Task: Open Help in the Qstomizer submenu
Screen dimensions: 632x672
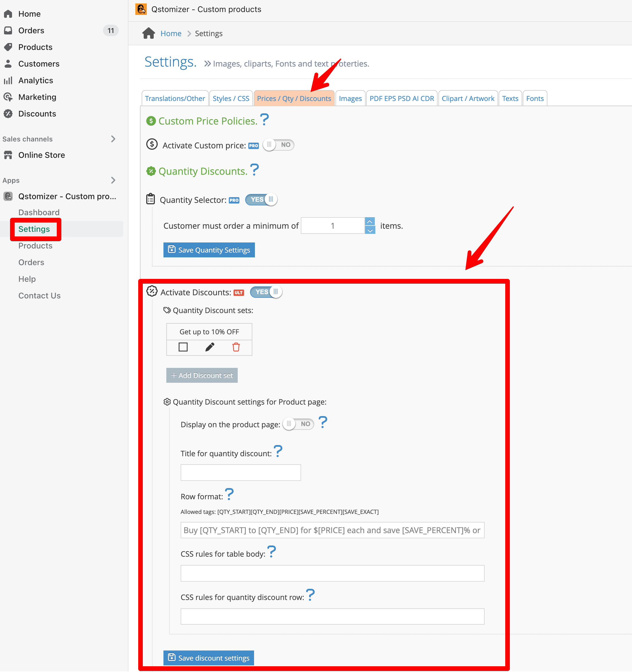Action: (27, 279)
